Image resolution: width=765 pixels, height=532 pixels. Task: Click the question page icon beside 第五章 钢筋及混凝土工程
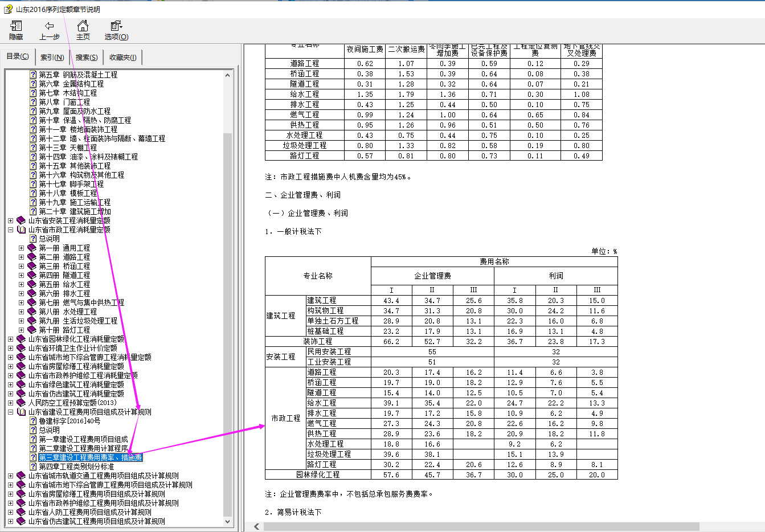(33, 75)
